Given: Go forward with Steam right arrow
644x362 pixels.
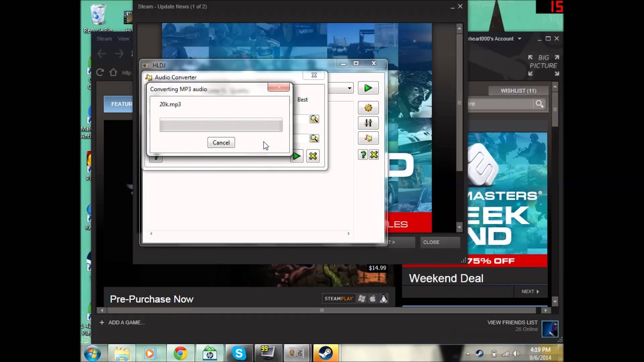Looking at the screenshot, I should (119, 53).
